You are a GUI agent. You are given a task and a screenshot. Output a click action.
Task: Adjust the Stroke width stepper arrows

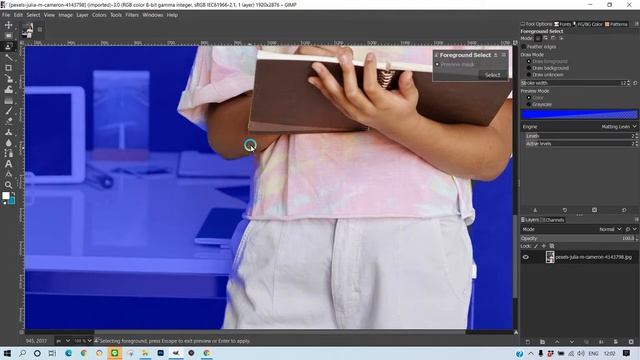(629, 83)
